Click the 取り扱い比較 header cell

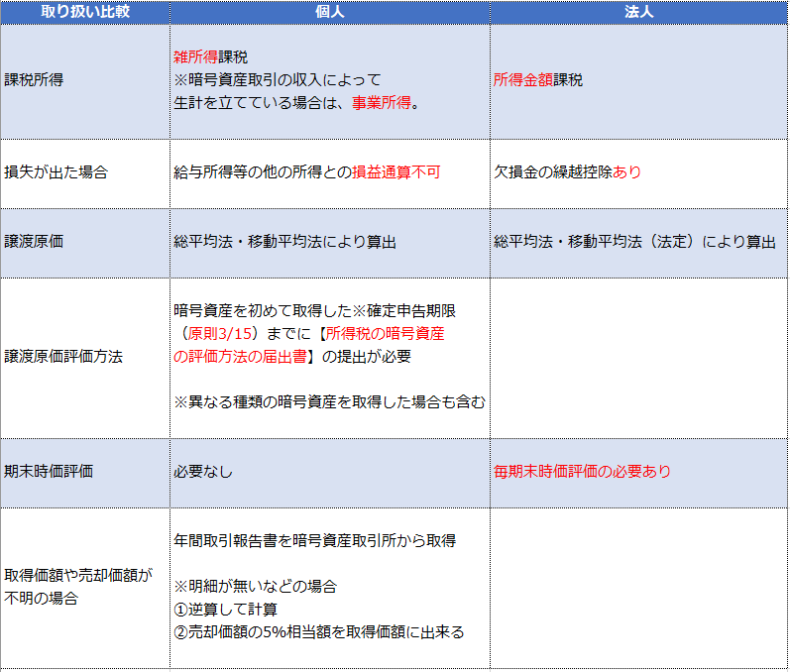[x=84, y=12]
